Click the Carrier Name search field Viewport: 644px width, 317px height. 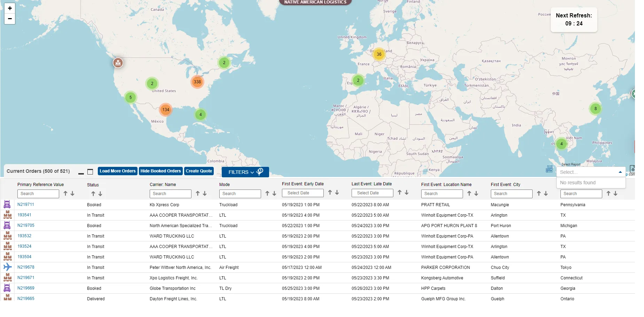pos(171,194)
